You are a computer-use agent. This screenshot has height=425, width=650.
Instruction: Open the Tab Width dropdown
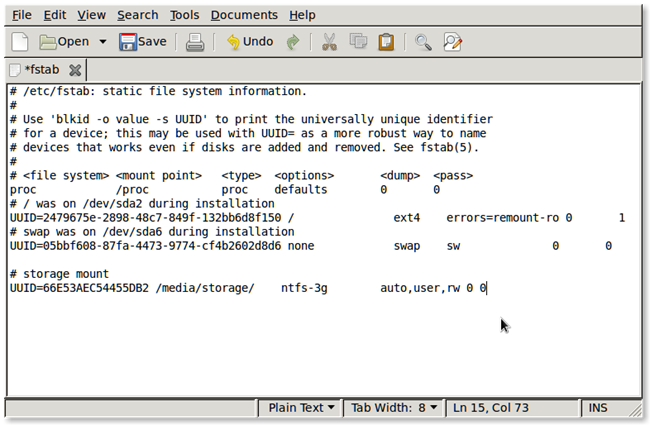click(394, 408)
